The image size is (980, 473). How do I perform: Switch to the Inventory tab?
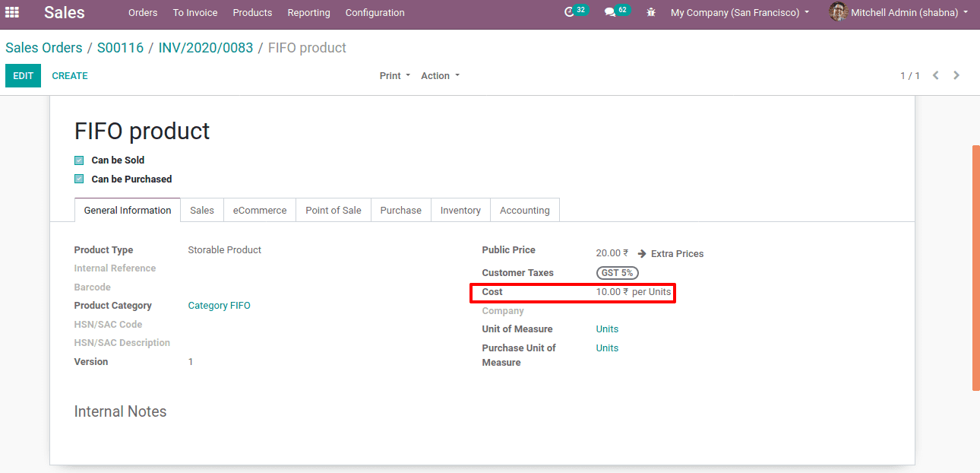tap(460, 210)
